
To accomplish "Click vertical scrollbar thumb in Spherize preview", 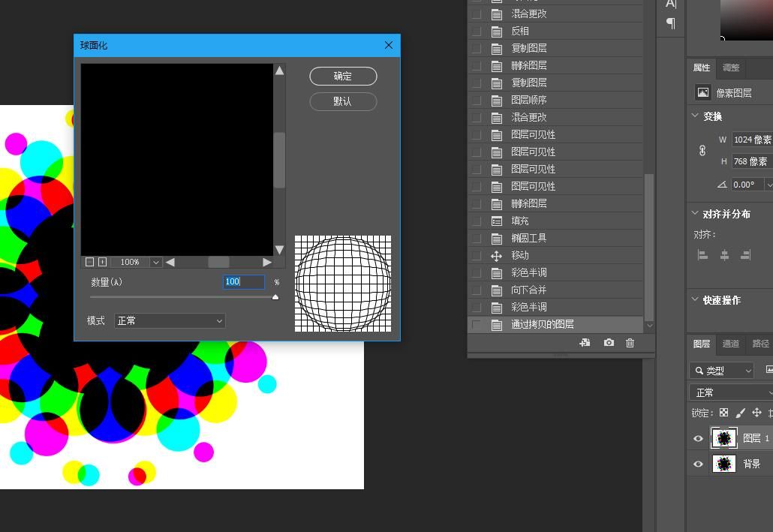I will tap(279, 161).
